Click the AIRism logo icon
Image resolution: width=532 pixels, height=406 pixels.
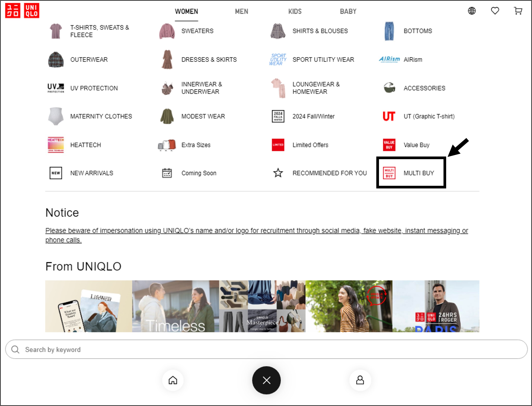tap(389, 60)
